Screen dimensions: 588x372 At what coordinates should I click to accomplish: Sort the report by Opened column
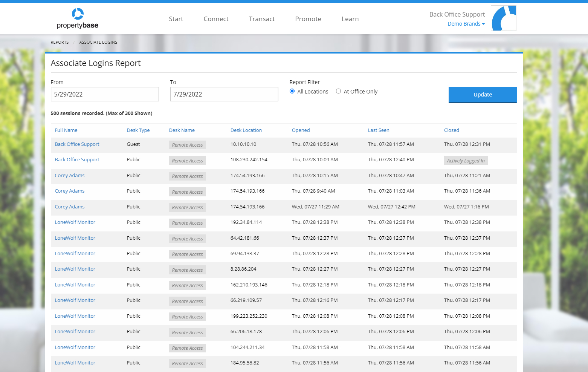tap(301, 130)
